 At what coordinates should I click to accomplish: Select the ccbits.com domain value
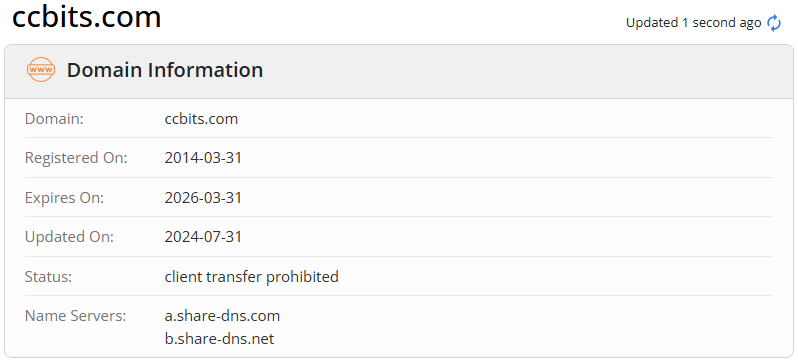pos(201,119)
